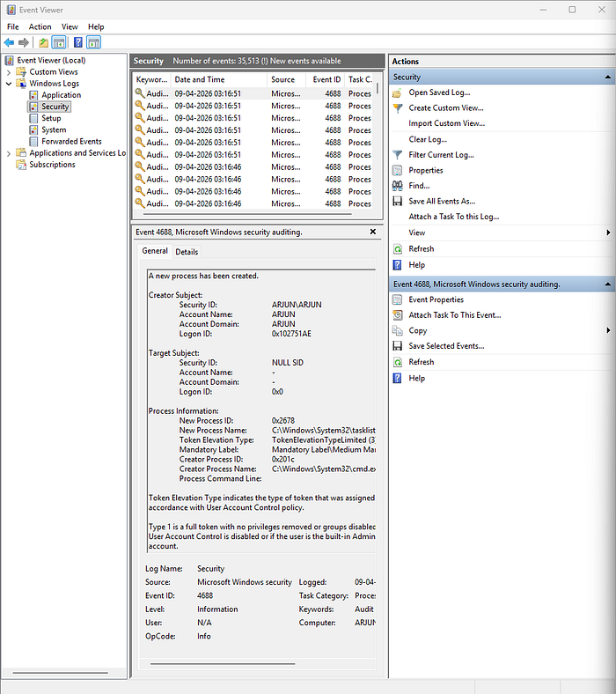
Task: Click the console tree horizontal scrollbar
Action: point(60,673)
